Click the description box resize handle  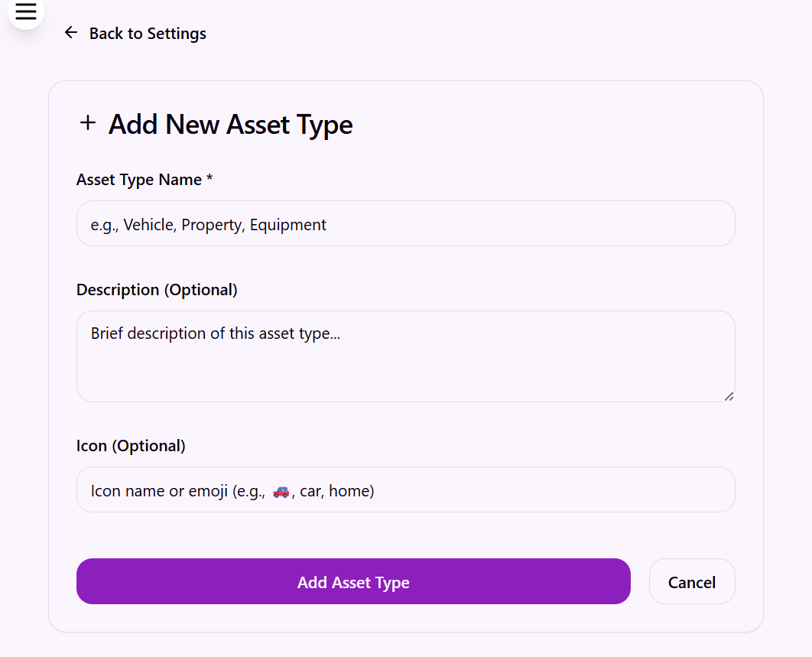pyautogui.click(x=729, y=396)
